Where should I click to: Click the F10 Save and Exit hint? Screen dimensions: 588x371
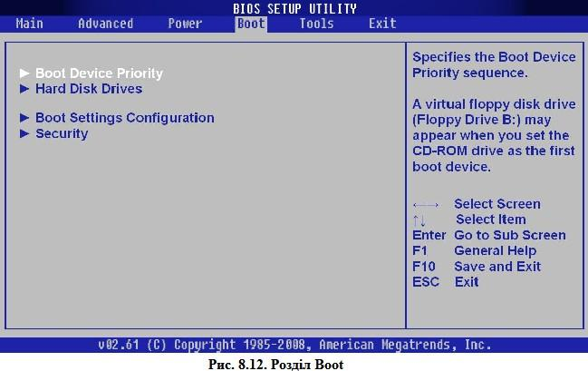pos(477,267)
